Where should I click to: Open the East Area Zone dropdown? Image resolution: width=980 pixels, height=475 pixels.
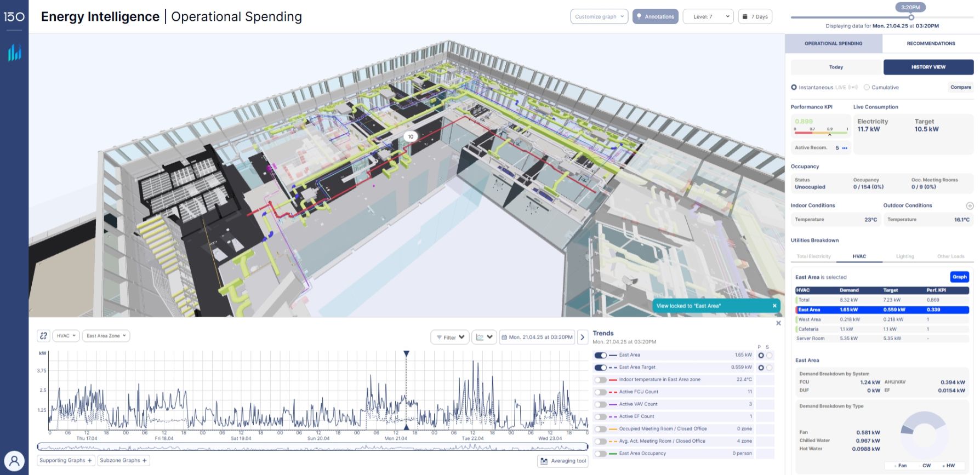pos(106,336)
